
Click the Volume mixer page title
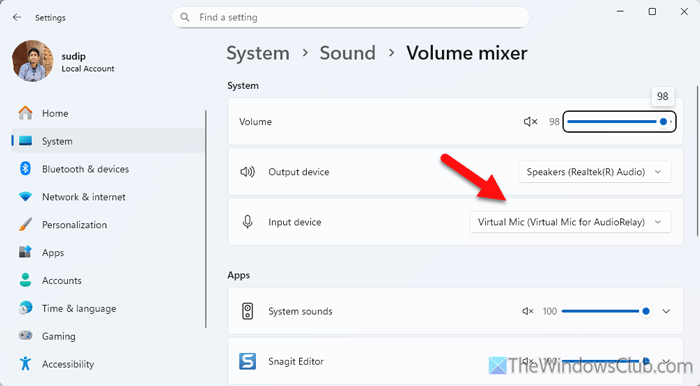coord(467,53)
